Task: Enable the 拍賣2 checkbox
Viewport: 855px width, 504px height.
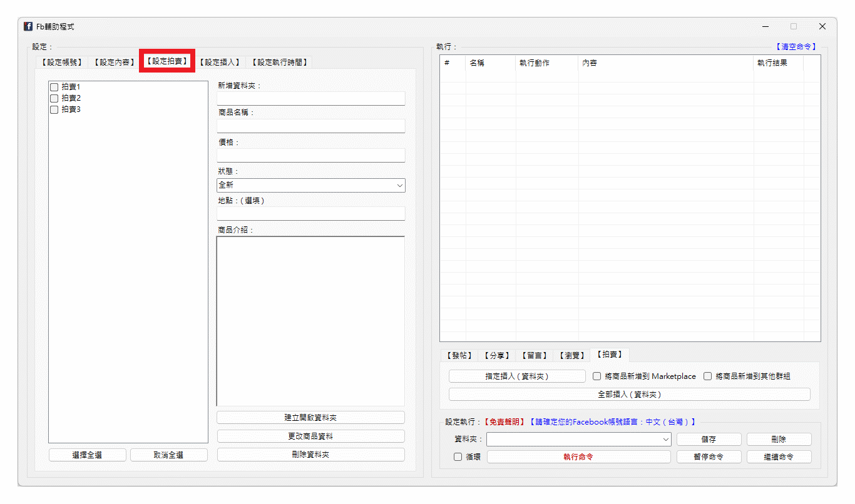Action: (54, 98)
